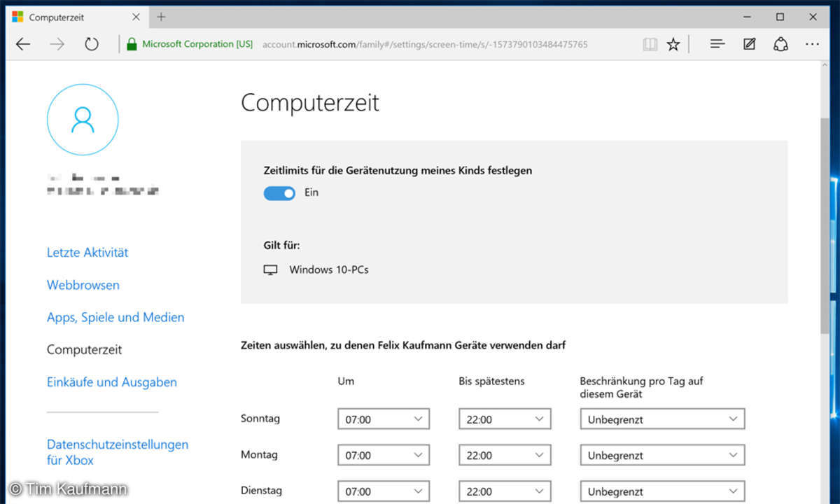
Task: Select Computerzeit in the sidebar
Action: pyautogui.click(x=84, y=349)
